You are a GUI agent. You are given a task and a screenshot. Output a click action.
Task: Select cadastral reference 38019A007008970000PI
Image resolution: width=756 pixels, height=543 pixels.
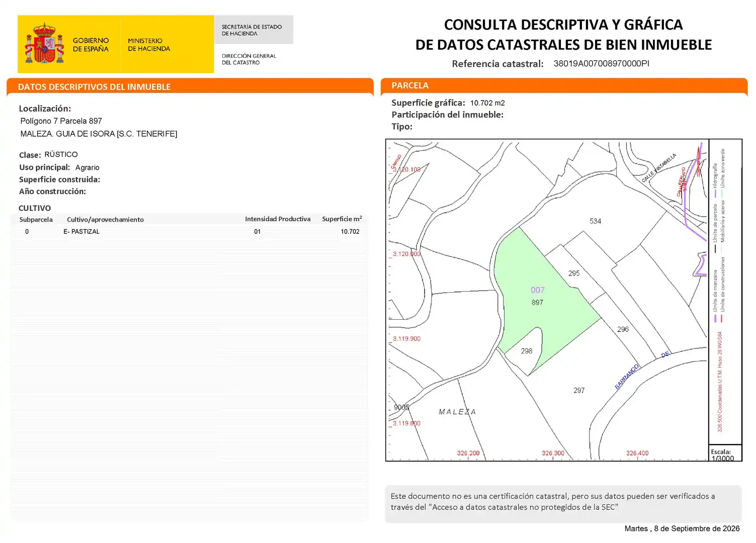[601, 63]
